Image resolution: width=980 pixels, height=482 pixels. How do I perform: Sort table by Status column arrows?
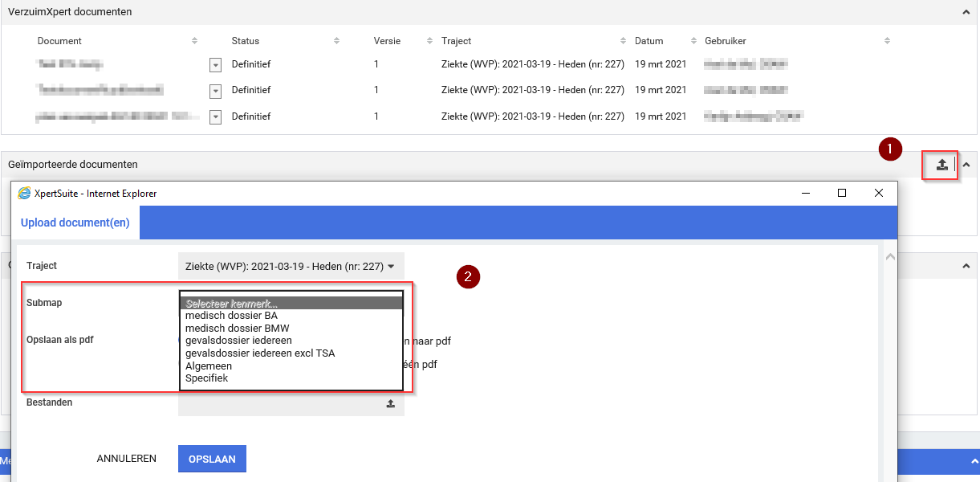(336, 41)
